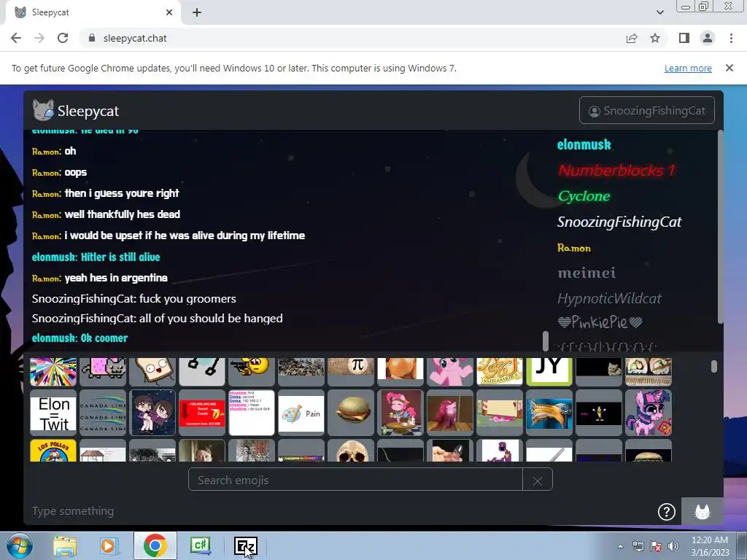The width and height of the screenshot is (747, 560).
Task: Select the golden splash on blue emoji
Action: click(x=549, y=413)
